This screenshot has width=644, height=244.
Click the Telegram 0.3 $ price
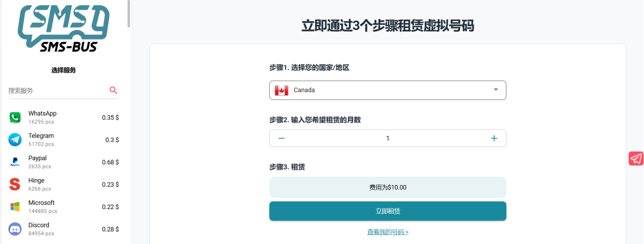pyautogui.click(x=112, y=140)
